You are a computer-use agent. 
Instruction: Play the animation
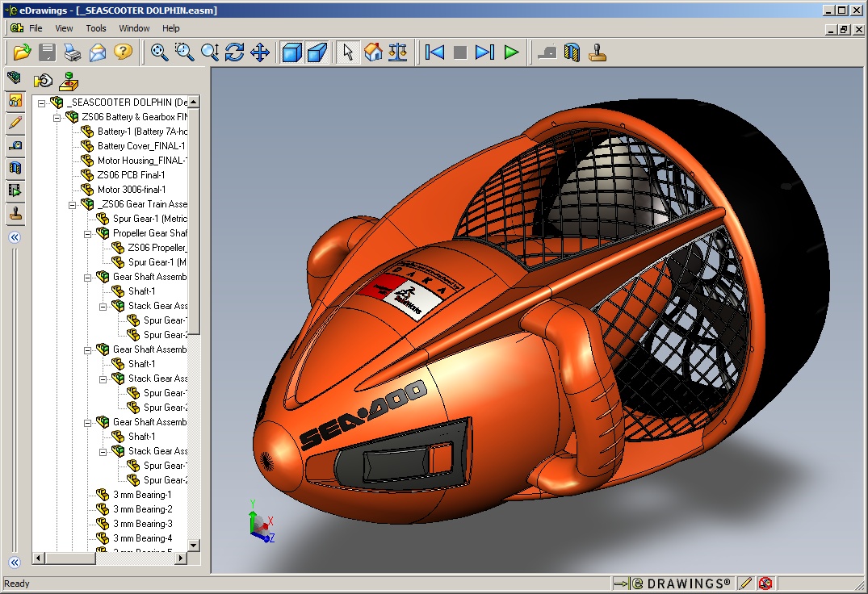pos(511,52)
